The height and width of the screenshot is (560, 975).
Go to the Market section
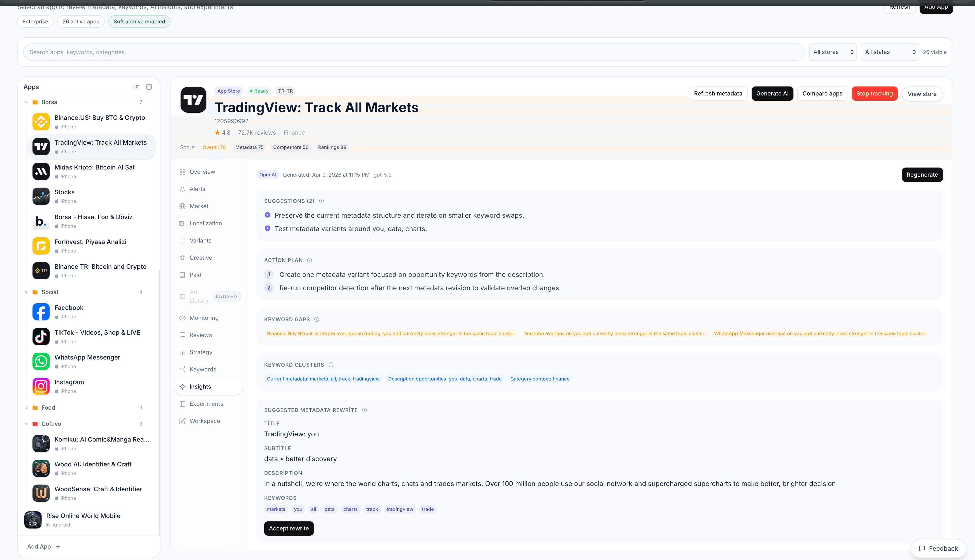click(208, 206)
